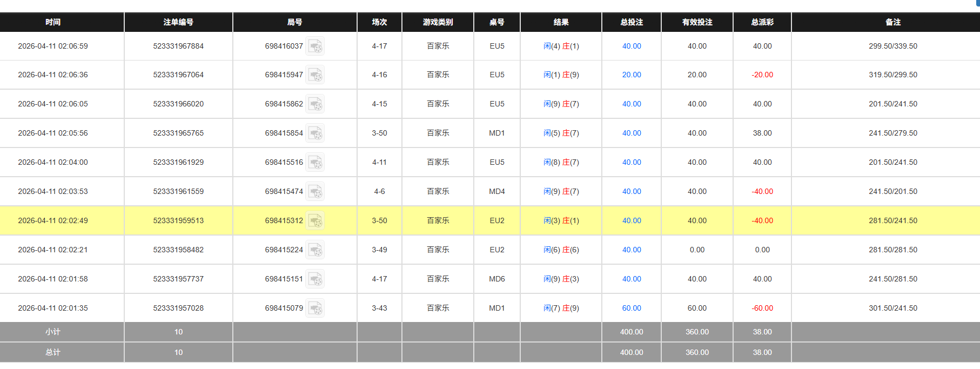Image resolution: width=980 pixels, height=369 pixels.
Task: Open bet total link for order 523331967884
Action: tap(632, 46)
